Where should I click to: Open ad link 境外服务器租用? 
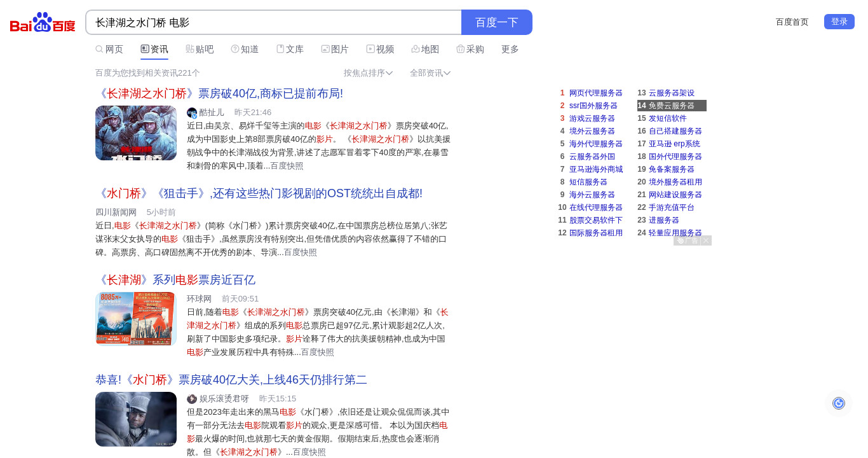675,182
